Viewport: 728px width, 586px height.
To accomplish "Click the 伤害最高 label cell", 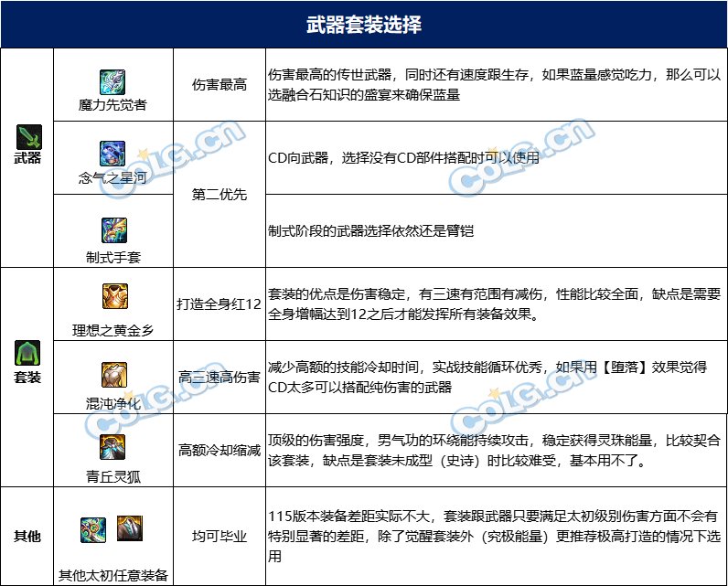I will point(219,85).
